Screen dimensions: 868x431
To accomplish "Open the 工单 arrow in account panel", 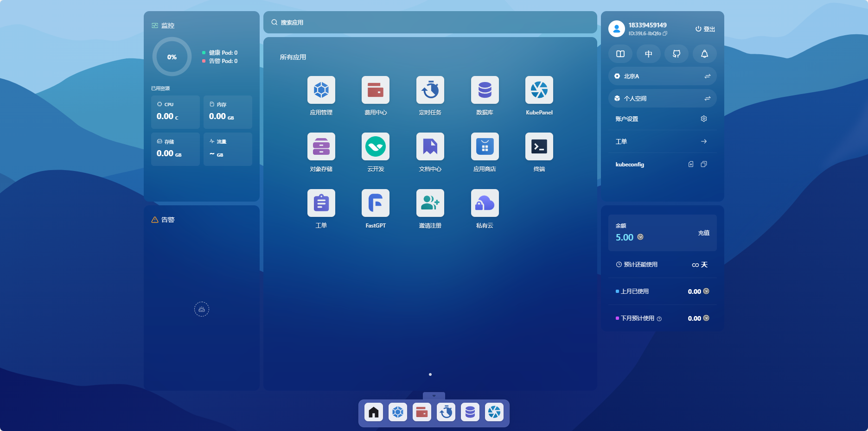I will [704, 141].
